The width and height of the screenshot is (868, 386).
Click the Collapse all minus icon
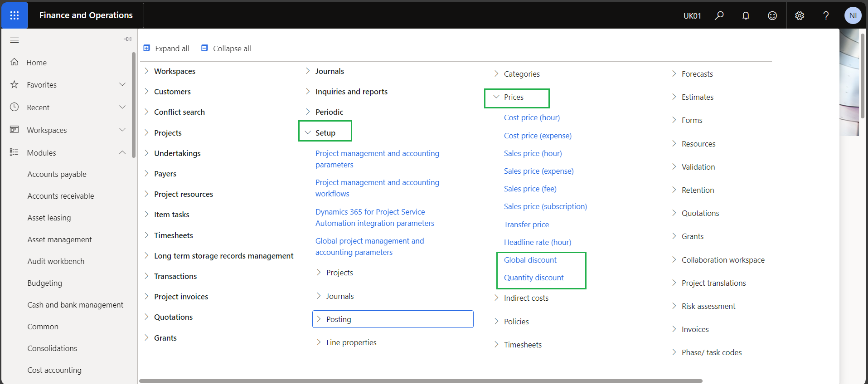coord(205,48)
